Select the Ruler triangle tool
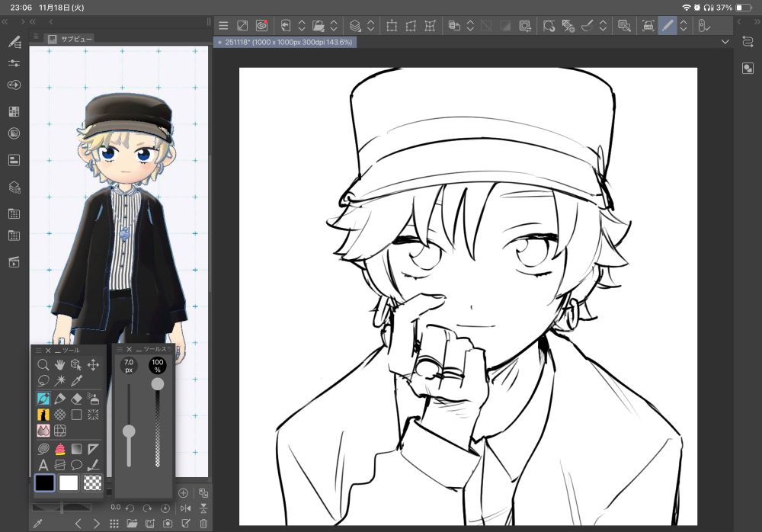Screen dimensions: 762x532 pyautogui.click(x=93, y=448)
